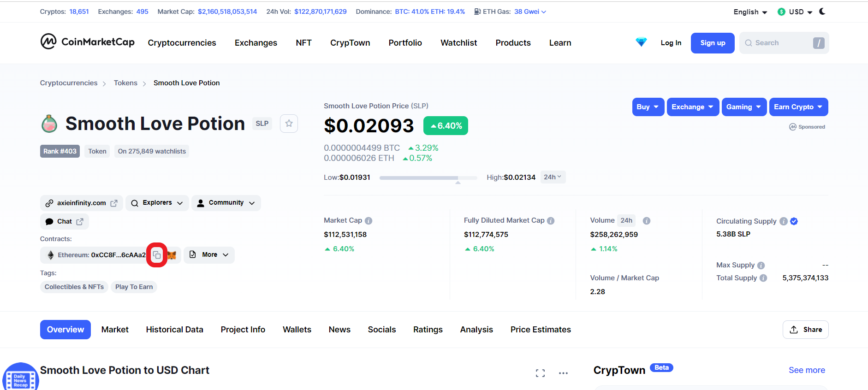Open the Learn nav menu
The image size is (868, 390).
tap(560, 43)
